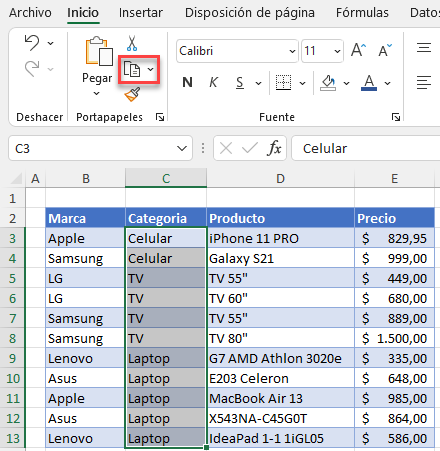This screenshot has height=451, width=440.
Task: Switch to the Inicio tab
Action: point(83,13)
